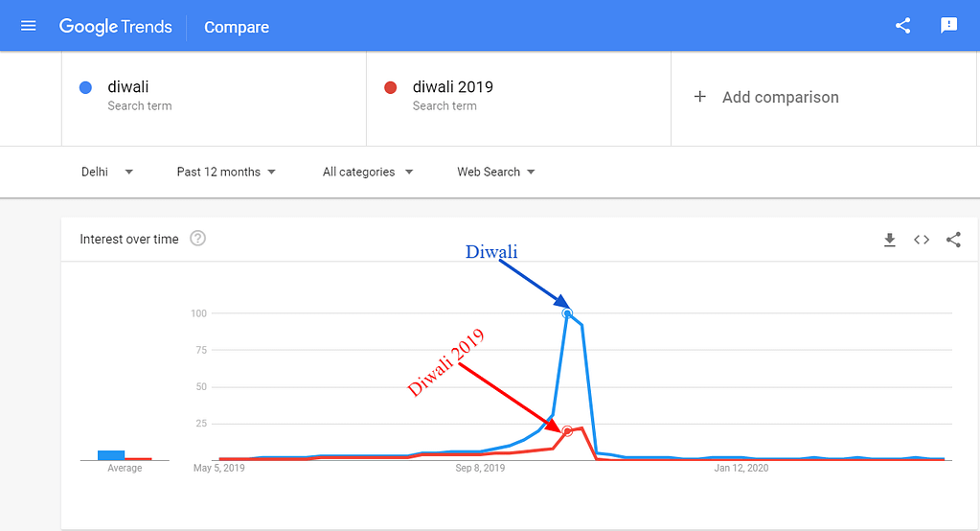Viewport: 980px width, 531px height.
Task: Open help for Interest over time
Action: pyautogui.click(x=197, y=239)
